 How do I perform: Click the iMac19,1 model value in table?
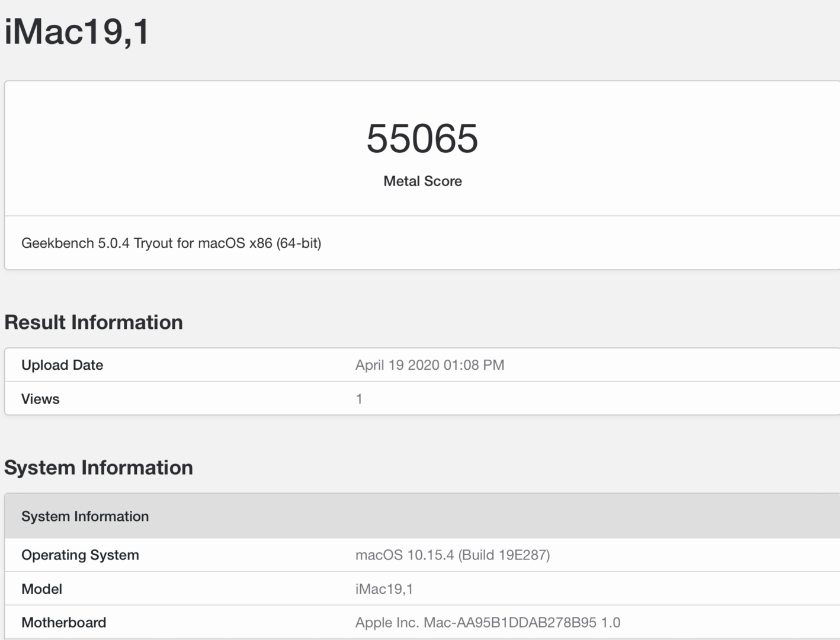point(384,589)
